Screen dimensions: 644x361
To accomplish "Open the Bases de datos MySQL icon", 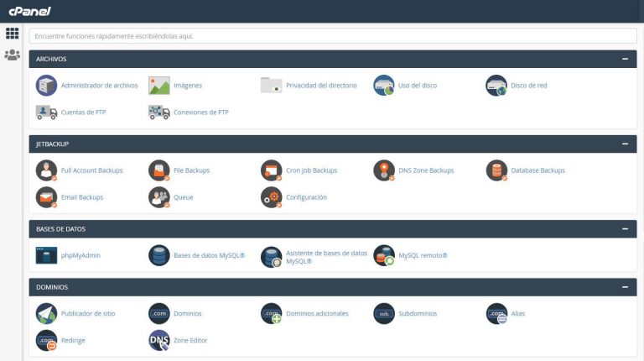I will pos(159,255).
